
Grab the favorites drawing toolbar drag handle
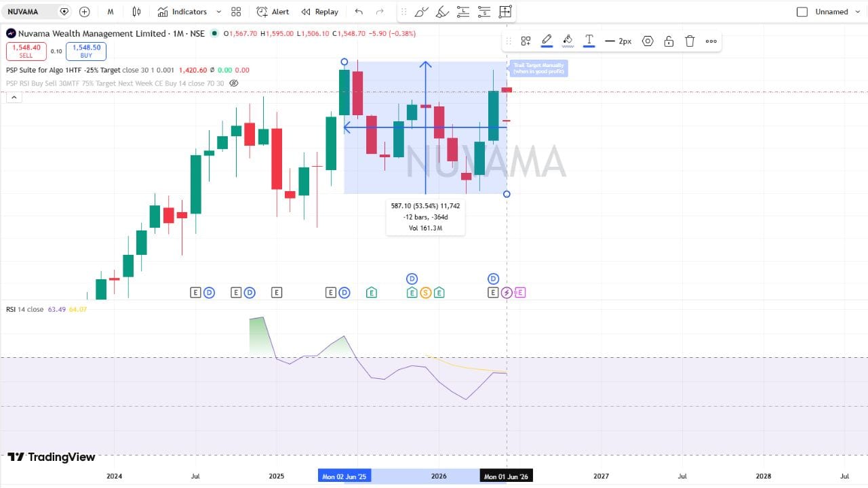403,12
